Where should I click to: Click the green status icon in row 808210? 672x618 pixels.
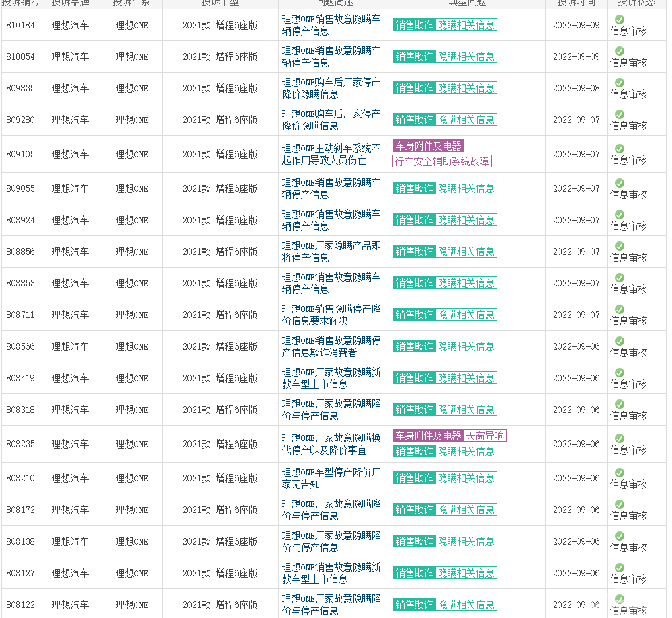tap(620, 473)
